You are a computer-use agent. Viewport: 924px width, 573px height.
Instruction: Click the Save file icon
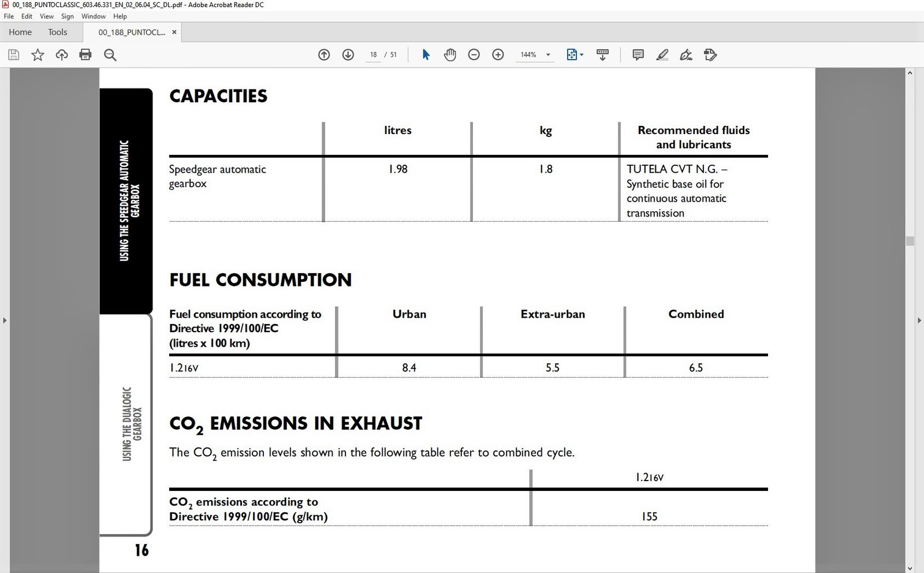[14, 55]
